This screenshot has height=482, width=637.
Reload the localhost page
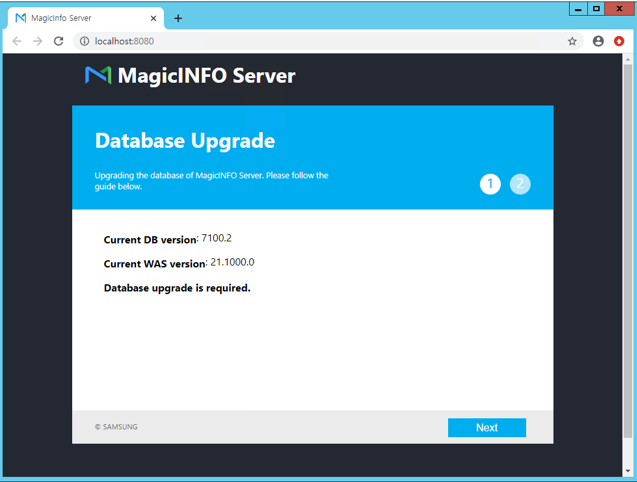pos(58,41)
